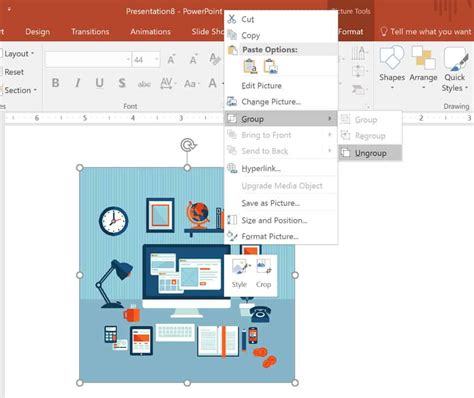The image size is (474, 398).
Task: Open Quick Styles gallery
Action: coord(455,69)
